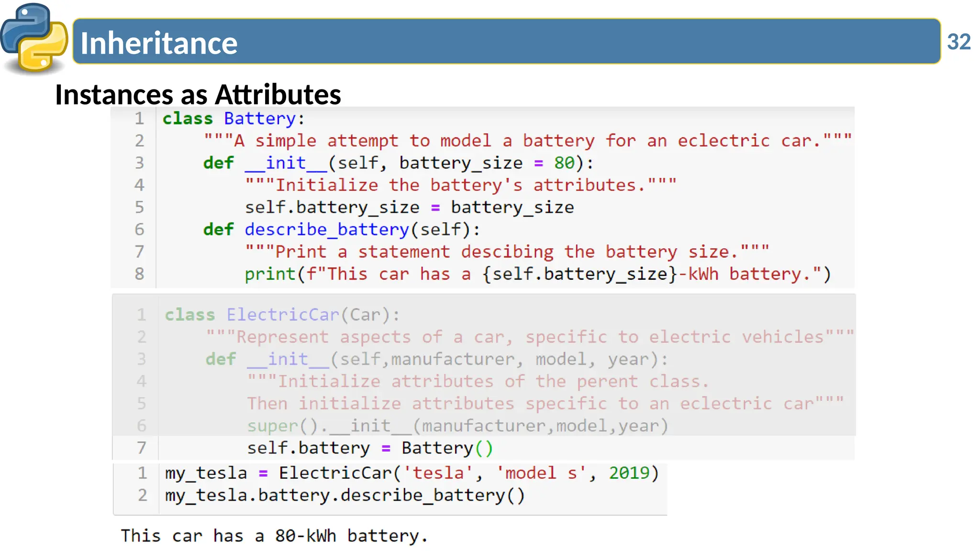Viewport: 980px width, 551px height.
Task: Click the slide number 32
Action: (958, 42)
